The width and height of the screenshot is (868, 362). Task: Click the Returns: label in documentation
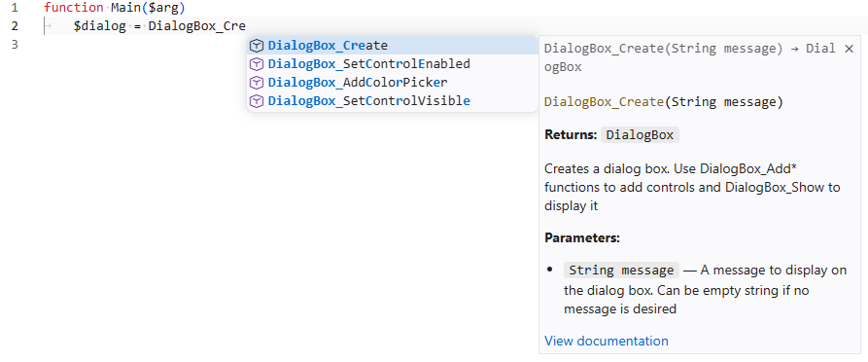pyautogui.click(x=571, y=135)
